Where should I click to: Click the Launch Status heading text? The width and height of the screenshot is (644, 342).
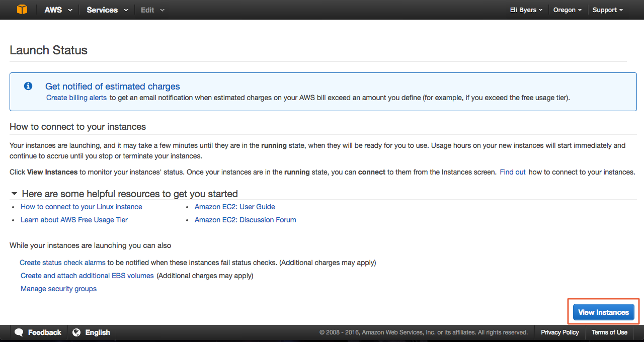pyautogui.click(x=49, y=50)
